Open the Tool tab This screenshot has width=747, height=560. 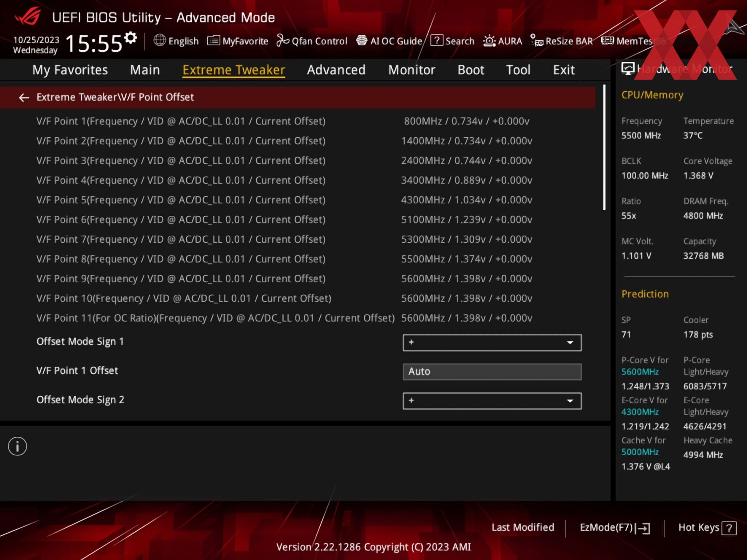tap(518, 70)
